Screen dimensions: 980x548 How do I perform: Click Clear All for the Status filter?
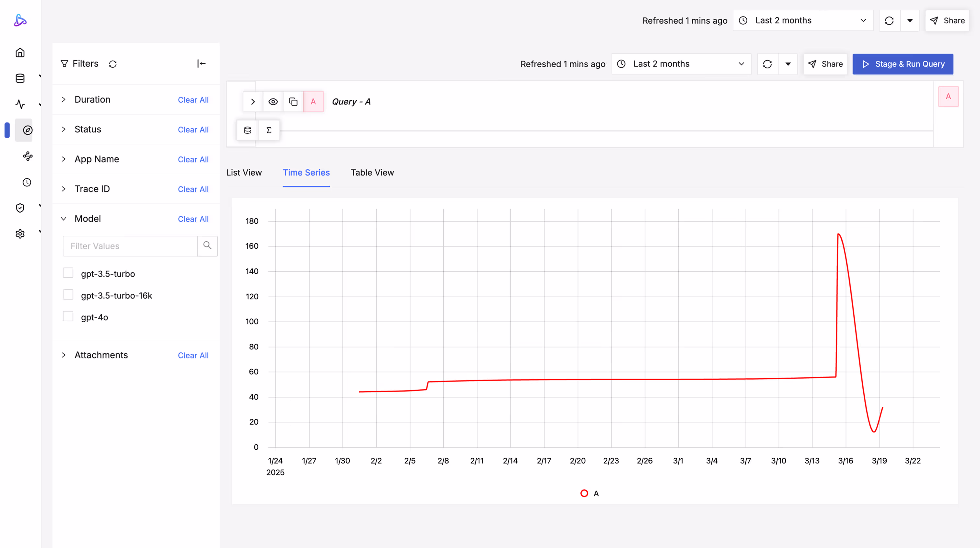[193, 130]
